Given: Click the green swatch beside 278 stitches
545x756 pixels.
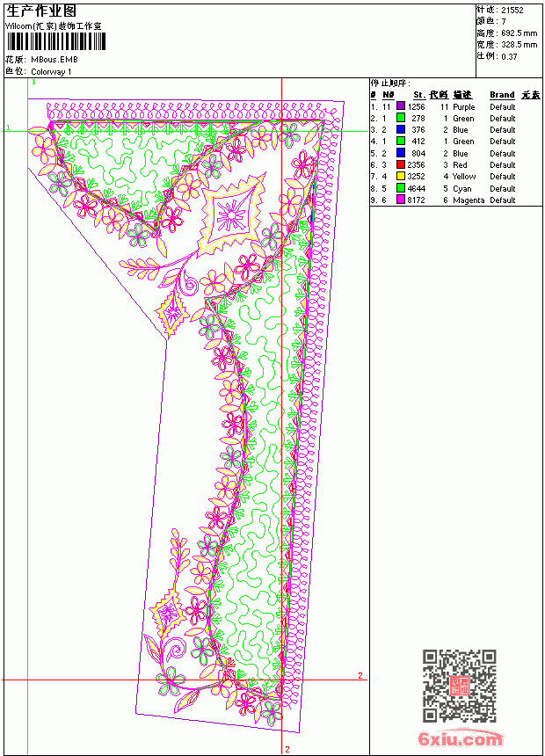Looking at the screenshot, I should click(400, 118).
